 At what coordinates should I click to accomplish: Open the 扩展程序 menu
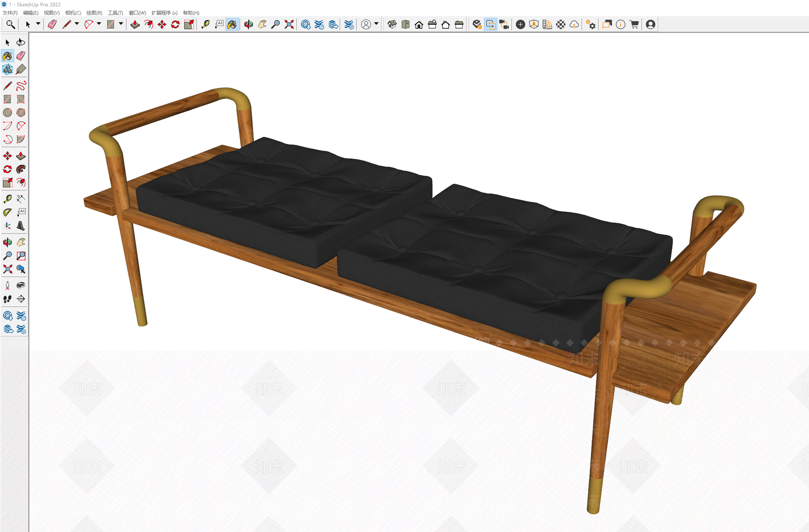(164, 13)
